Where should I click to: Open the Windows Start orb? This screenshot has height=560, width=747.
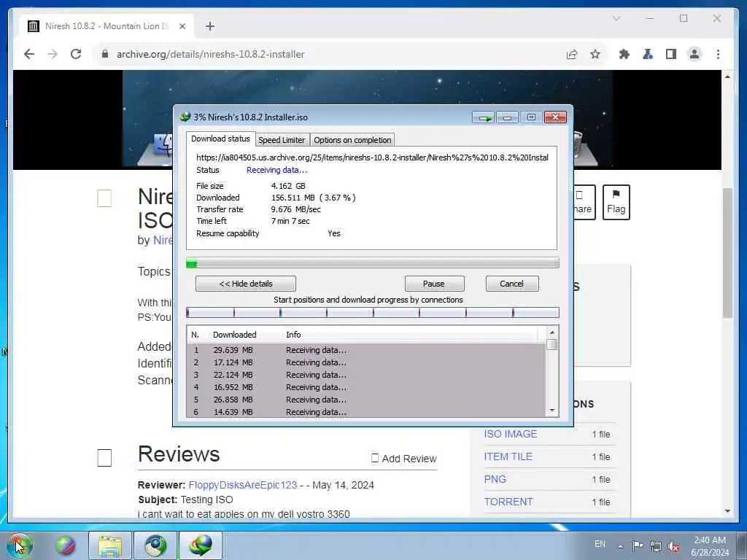pyautogui.click(x=18, y=545)
